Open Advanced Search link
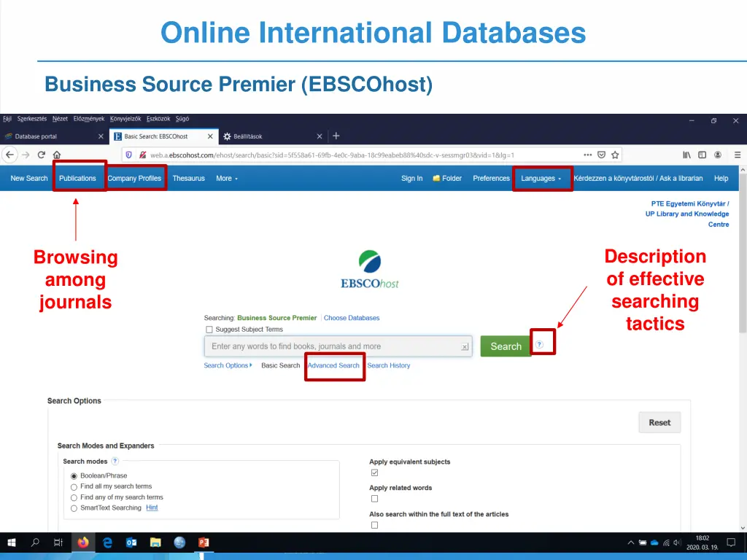747x560 pixels. [333, 365]
